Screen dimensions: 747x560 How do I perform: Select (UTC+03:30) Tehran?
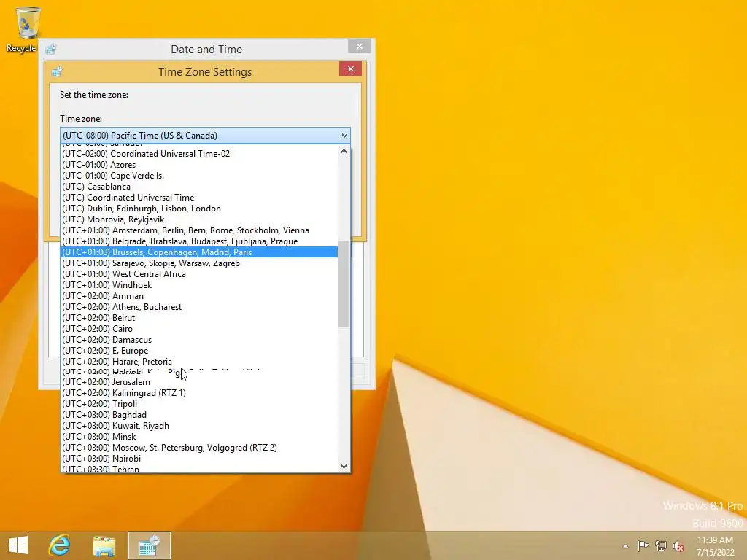click(199, 469)
